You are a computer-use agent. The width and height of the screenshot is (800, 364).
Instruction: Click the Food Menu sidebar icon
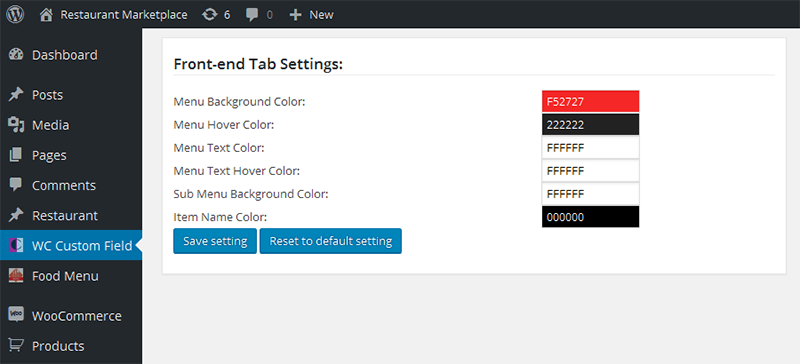point(16,276)
